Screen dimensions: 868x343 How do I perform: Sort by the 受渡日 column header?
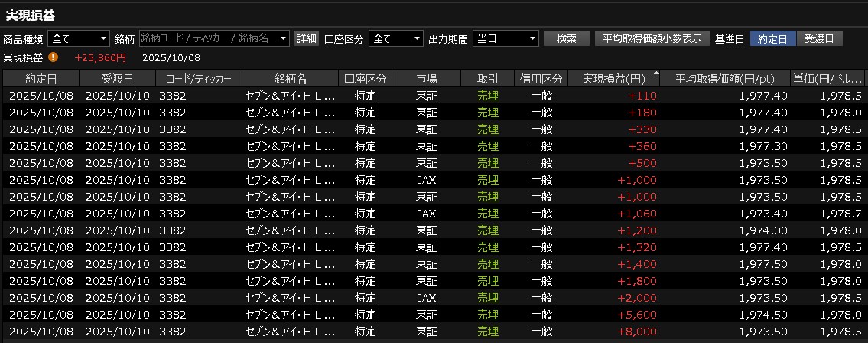117,78
